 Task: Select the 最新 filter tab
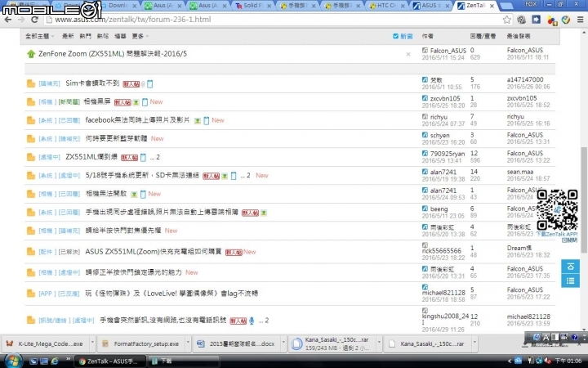coord(68,36)
